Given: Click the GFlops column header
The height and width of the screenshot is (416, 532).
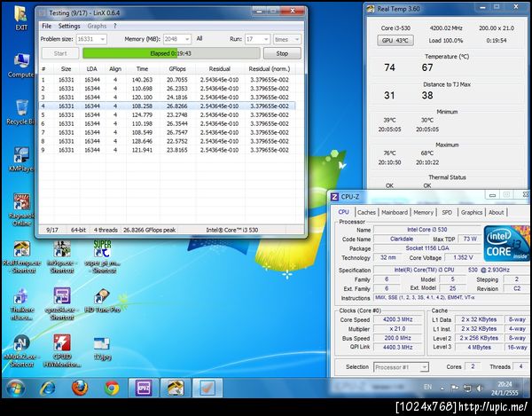Looking at the screenshot, I should 177,69.
